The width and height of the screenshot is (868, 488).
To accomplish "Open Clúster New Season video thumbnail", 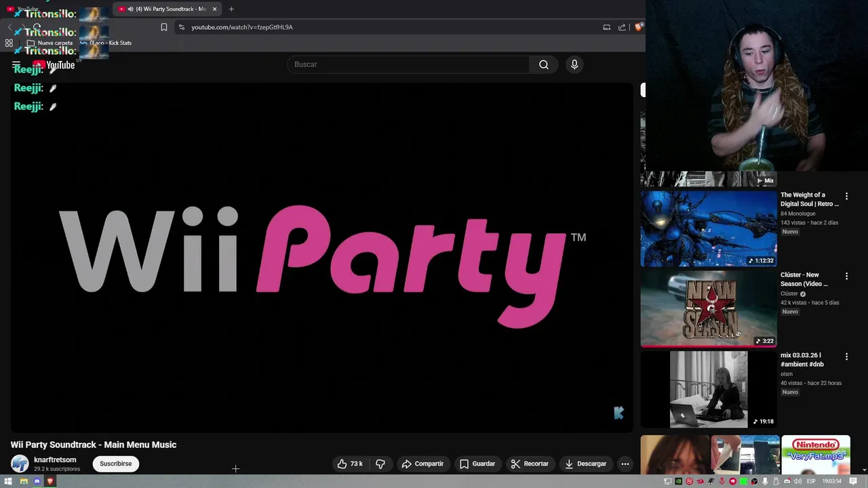I will coord(709,309).
